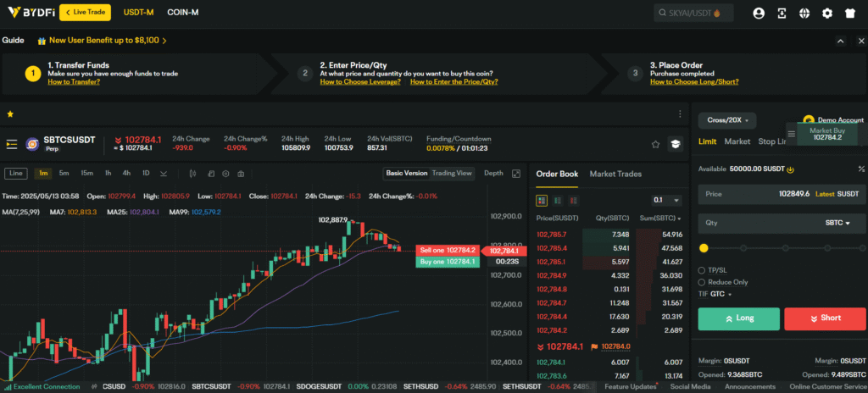Image resolution: width=868 pixels, height=393 pixels.
Task: Click the deposit icon next to Available balance
Action: click(791, 169)
